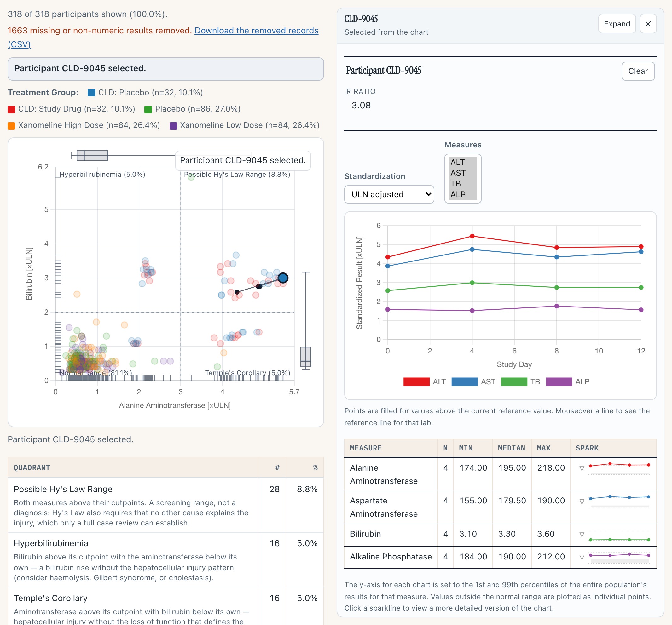672x625 pixels.
Task: Select AST in the Measures list
Action: 462,173
